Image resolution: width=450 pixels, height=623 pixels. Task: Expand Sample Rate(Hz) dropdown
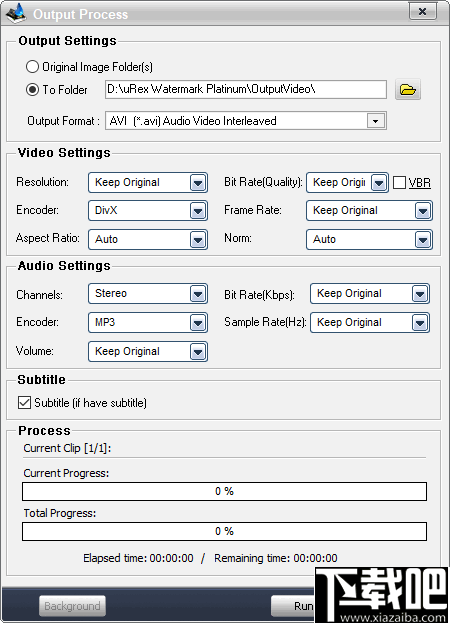[x=420, y=323]
